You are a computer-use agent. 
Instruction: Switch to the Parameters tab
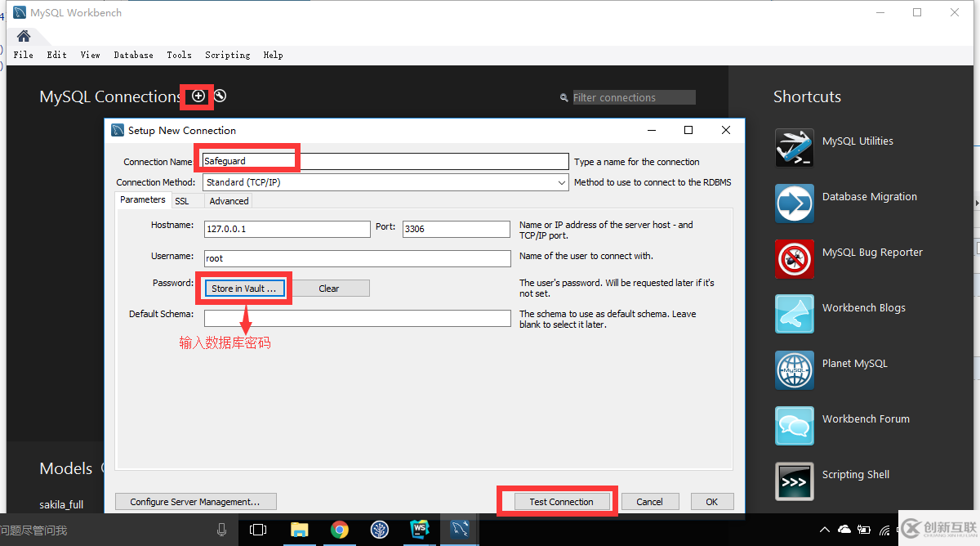[143, 199]
